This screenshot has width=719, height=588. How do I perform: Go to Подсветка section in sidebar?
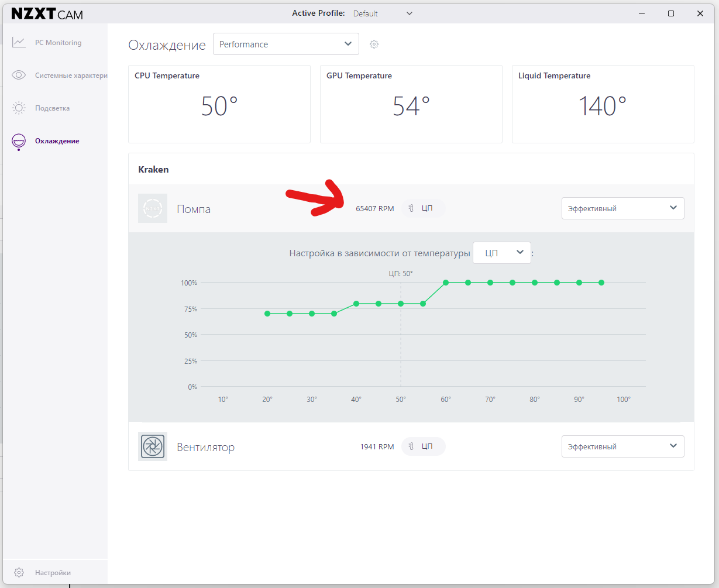click(52, 108)
